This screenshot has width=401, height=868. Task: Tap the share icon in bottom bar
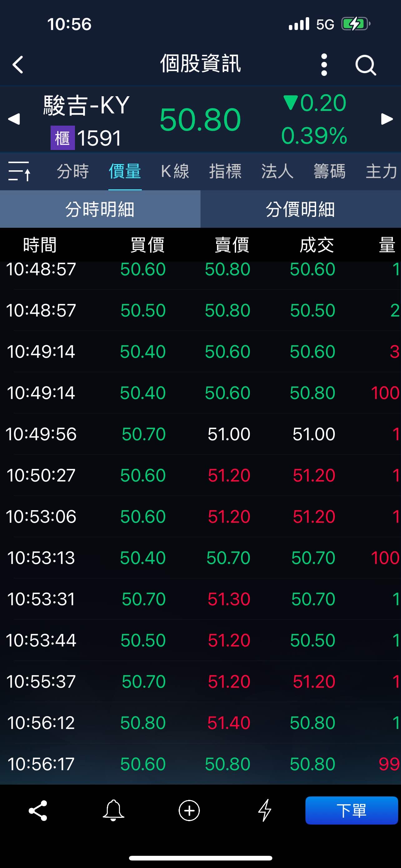click(38, 811)
